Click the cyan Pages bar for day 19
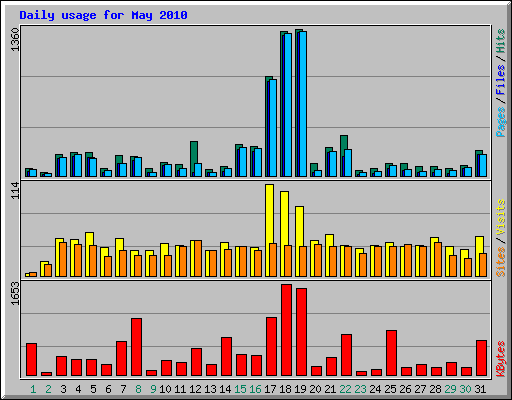 tap(303, 104)
